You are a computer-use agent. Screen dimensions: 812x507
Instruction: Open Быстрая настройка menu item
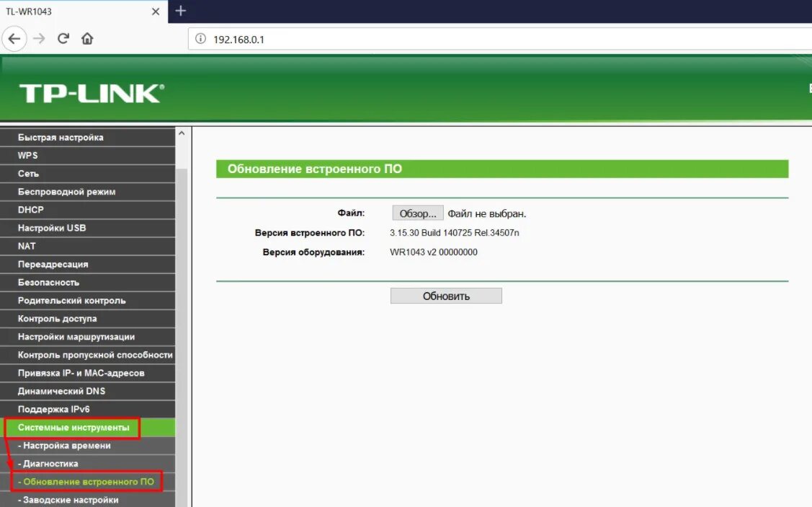coord(87,137)
